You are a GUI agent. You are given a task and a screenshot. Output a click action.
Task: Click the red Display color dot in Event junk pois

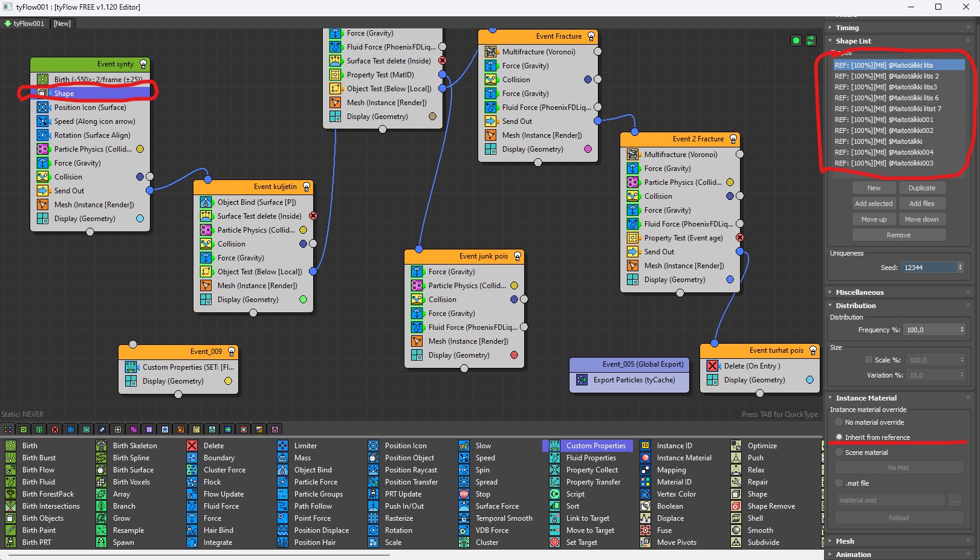(514, 355)
